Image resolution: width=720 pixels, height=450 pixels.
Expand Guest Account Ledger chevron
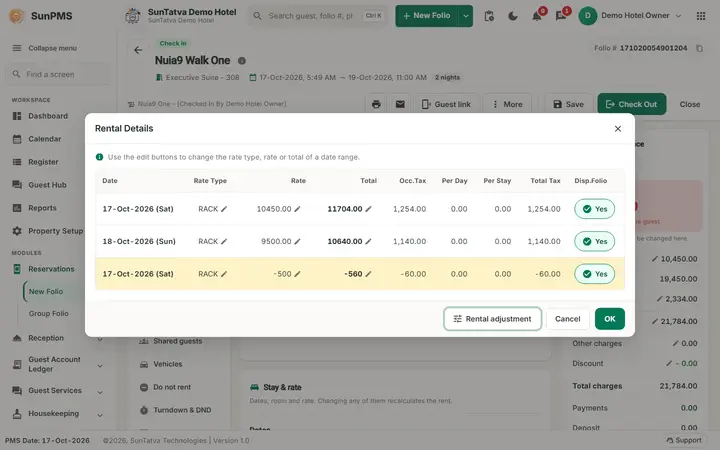point(100,366)
